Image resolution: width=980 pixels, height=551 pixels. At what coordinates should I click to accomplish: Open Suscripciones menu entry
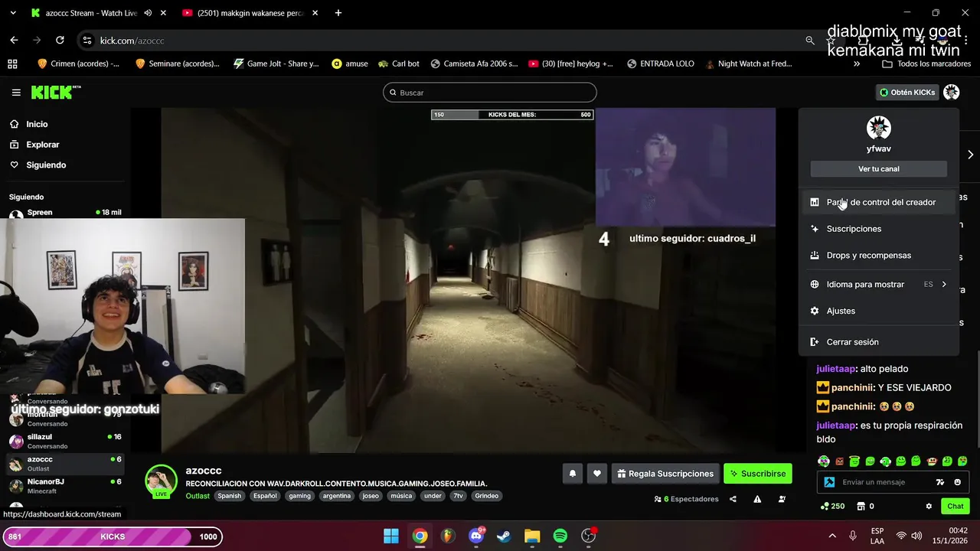point(879,229)
